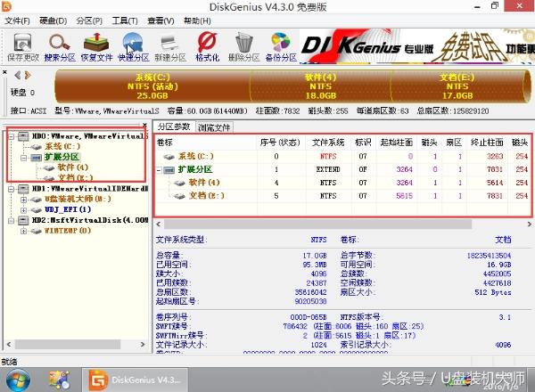Select 文档(E:) partition in disk bar

457,86
